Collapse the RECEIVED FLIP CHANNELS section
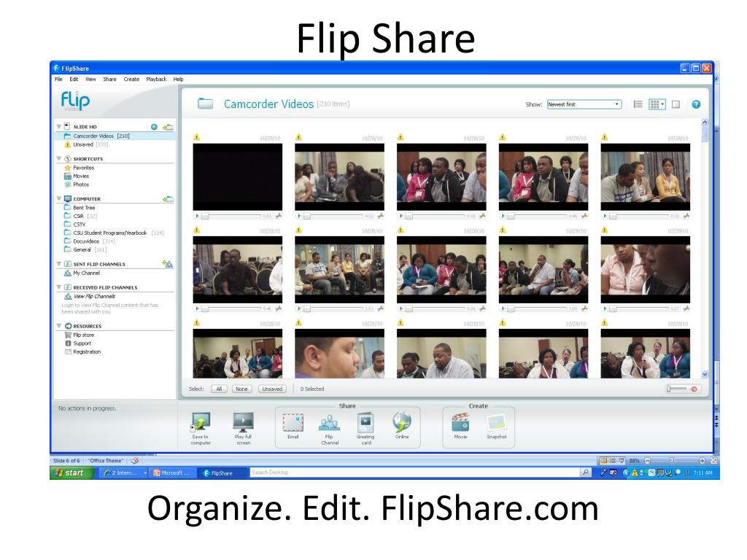 point(58,287)
